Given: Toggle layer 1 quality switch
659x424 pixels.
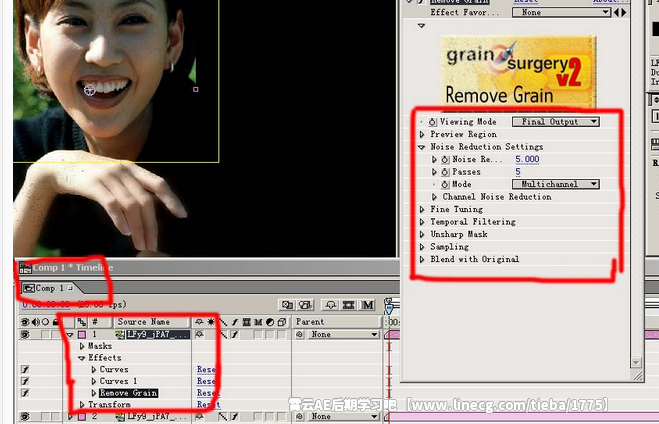Looking at the screenshot, I should tap(223, 334).
